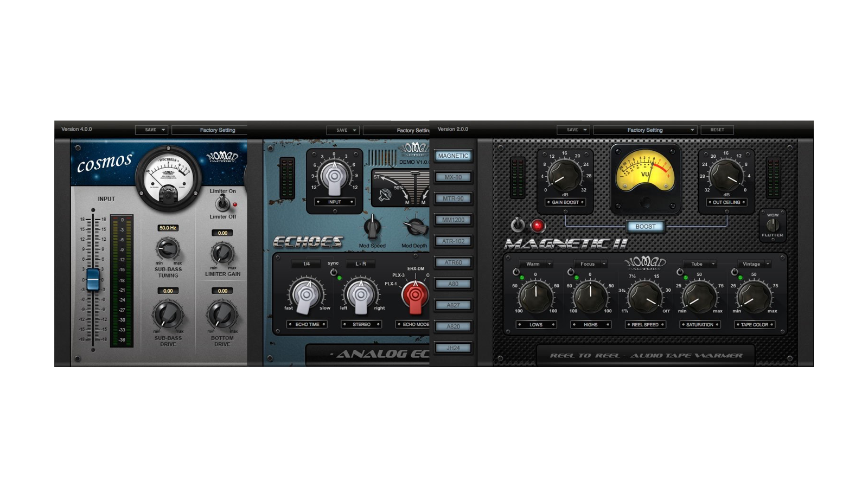Select the A820 tape model
Image resolution: width=868 pixels, height=488 pixels.
tap(453, 326)
